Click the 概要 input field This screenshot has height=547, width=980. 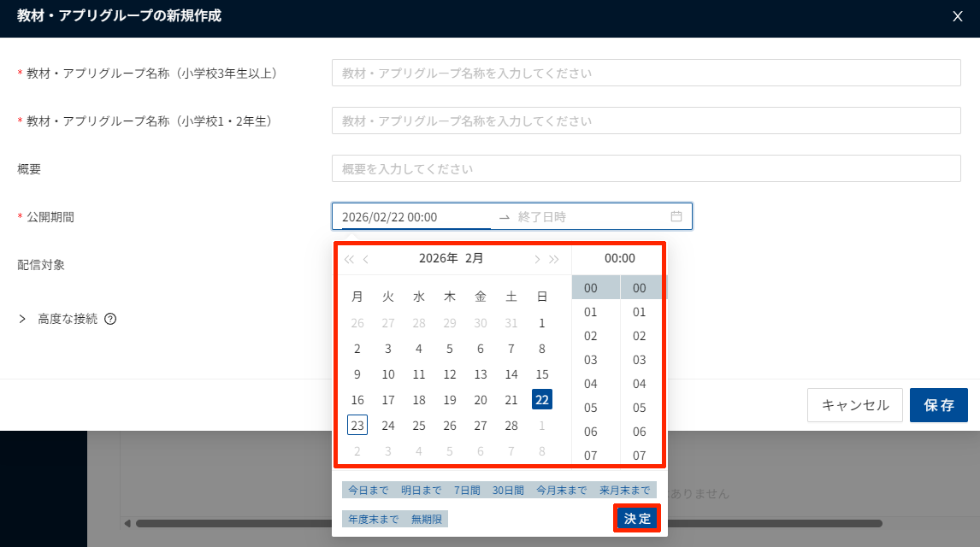[x=646, y=168]
